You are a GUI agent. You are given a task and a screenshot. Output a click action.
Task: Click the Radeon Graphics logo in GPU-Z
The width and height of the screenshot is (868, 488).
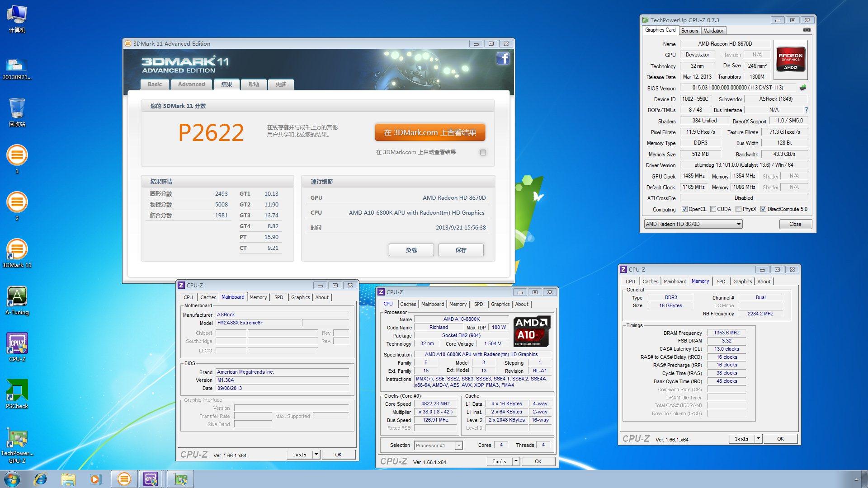pyautogui.click(x=790, y=59)
